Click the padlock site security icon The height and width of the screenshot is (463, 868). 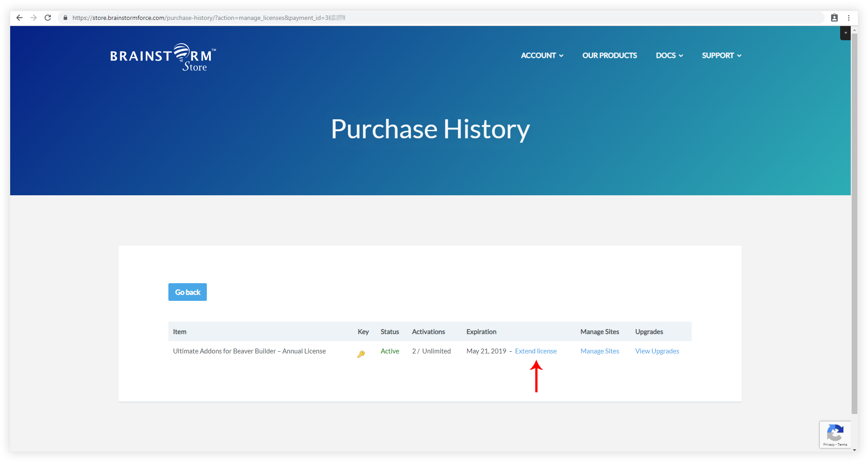pyautogui.click(x=65, y=18)
